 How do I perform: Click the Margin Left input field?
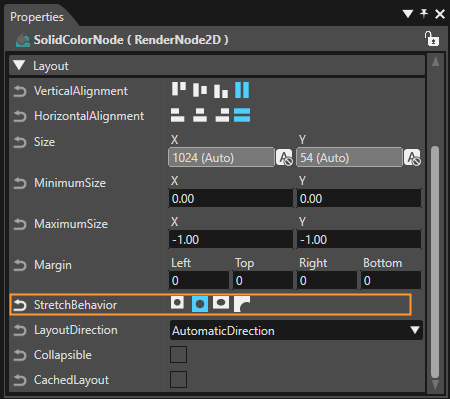tap(199, 280)
